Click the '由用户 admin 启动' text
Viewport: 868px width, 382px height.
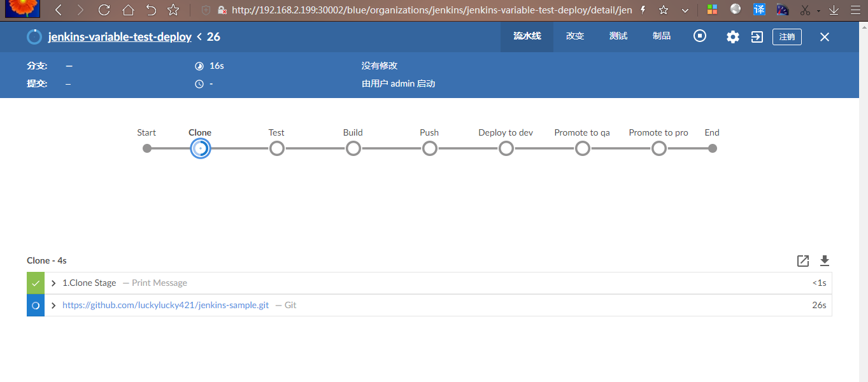click(399, 84)
